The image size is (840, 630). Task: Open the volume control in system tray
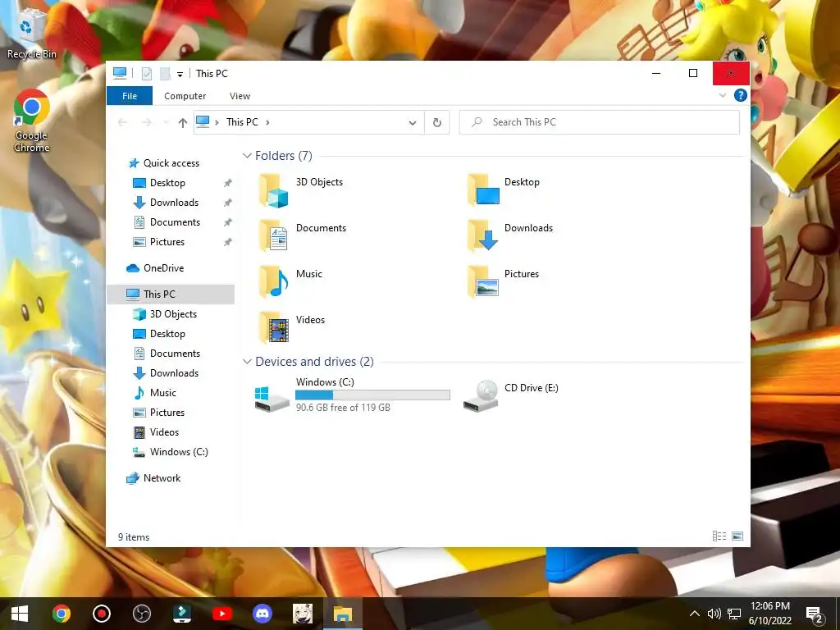[x=714, y=614]
